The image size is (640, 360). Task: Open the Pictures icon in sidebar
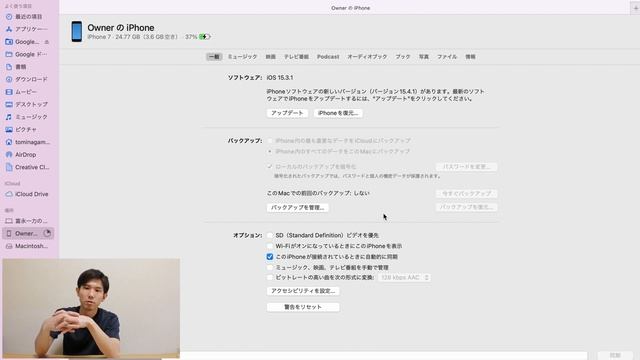pos(9,129)
